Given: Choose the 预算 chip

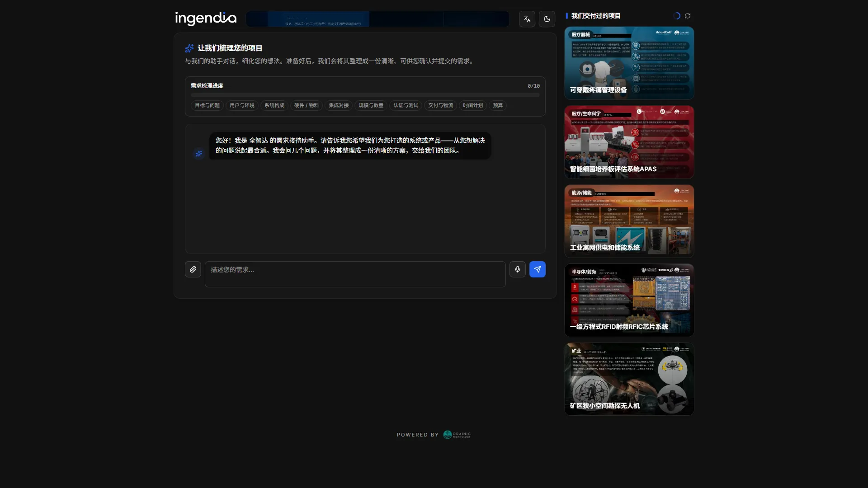Looking at the screenshot, I should pos(498,105).
